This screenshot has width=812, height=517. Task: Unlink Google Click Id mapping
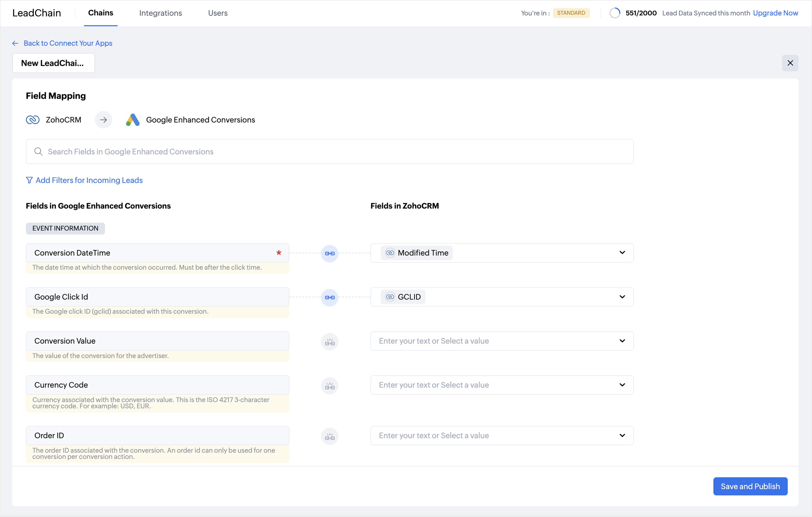click(329, 297)
